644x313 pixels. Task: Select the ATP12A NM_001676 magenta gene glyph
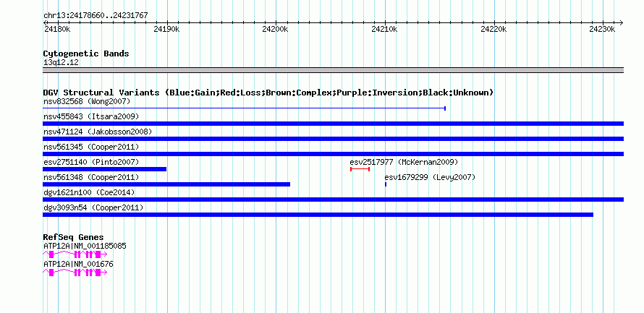[75, 273]
